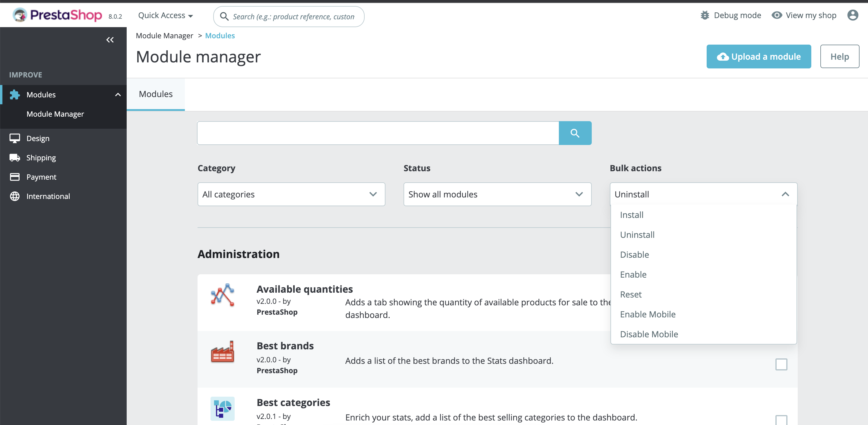Viewport: 868px width, 425px height.
Task: Click the Upload a module button
Action: click(759, 56)
